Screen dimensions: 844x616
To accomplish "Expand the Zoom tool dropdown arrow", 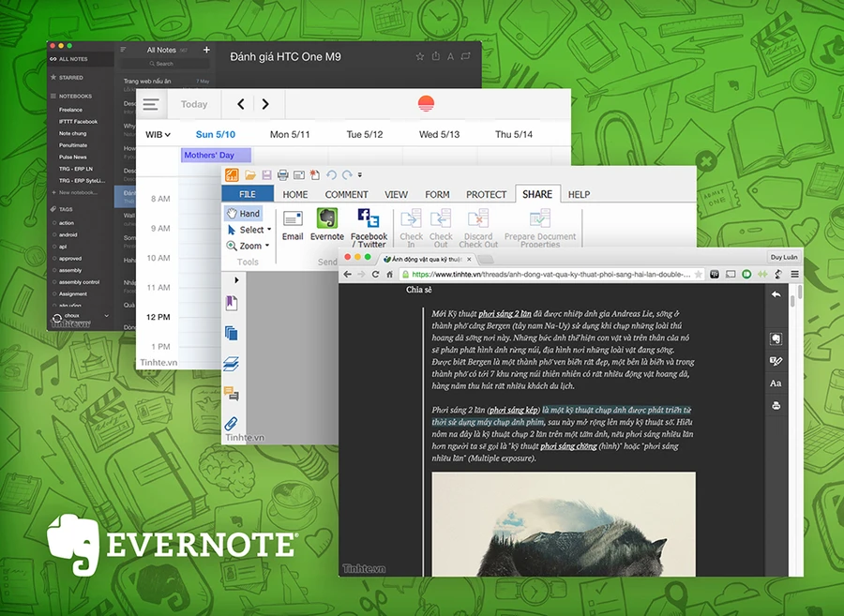I will click(x=267, y=246).
